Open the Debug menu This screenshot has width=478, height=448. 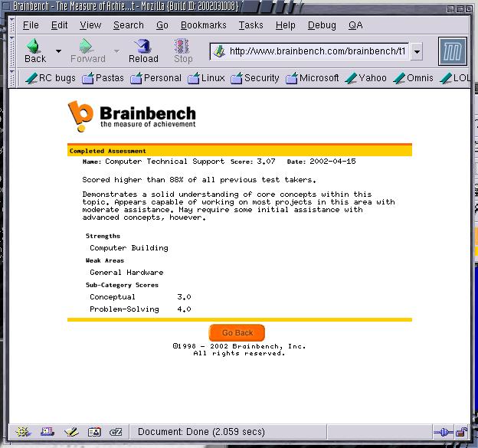click(322, 25)
